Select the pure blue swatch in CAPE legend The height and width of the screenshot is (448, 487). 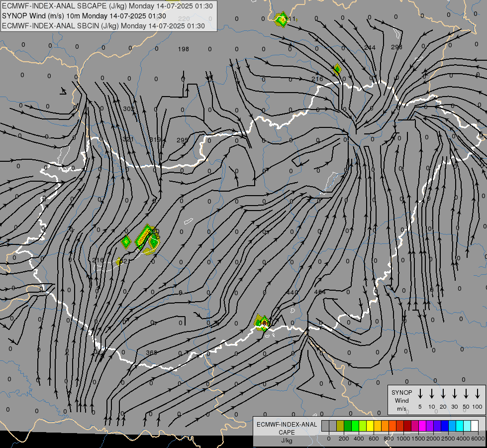[x=444, y=426]
